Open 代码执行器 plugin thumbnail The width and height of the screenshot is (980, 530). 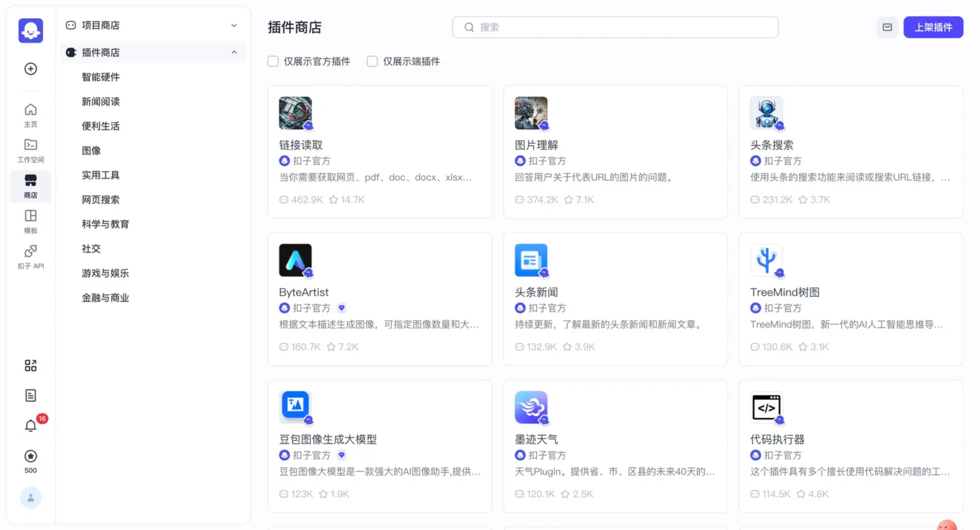click(766, 407)
